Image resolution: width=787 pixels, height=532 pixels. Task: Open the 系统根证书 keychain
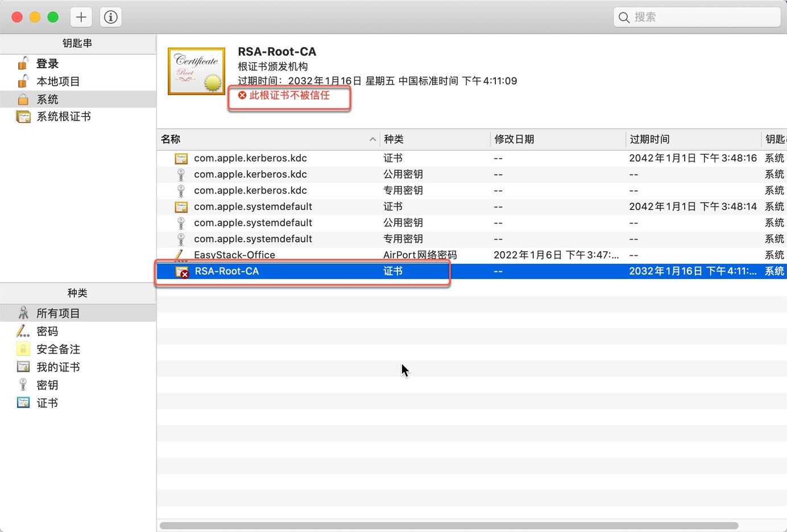63,117
